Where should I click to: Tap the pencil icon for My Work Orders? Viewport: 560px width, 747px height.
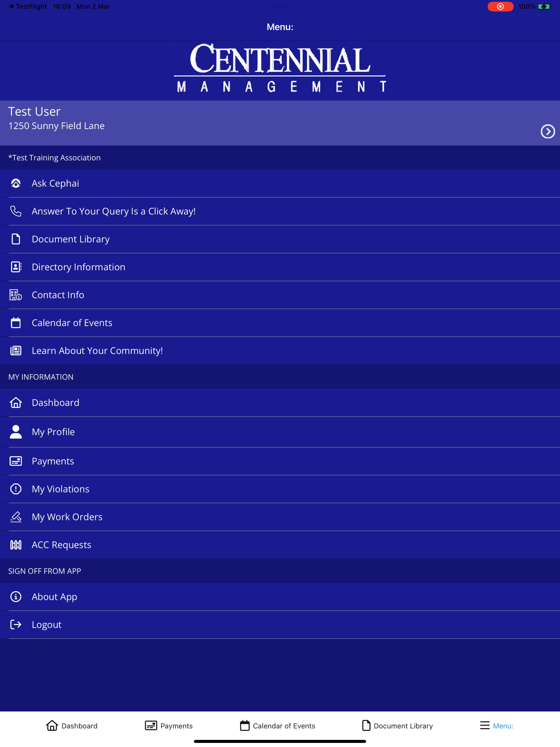(x=16, y=517)
